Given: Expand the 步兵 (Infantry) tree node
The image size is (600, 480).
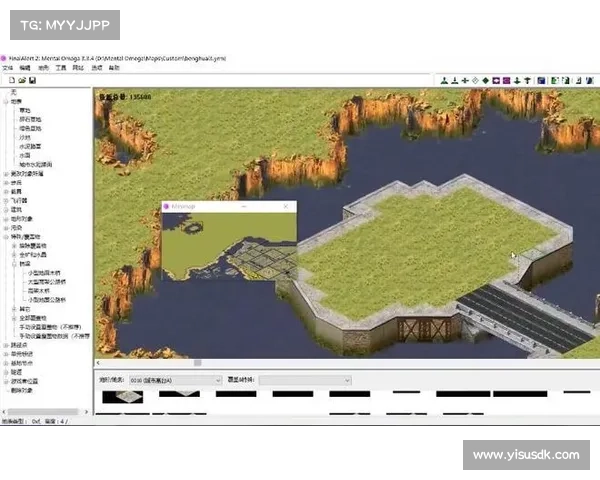Looking at the screenshot, I should 6,183.
